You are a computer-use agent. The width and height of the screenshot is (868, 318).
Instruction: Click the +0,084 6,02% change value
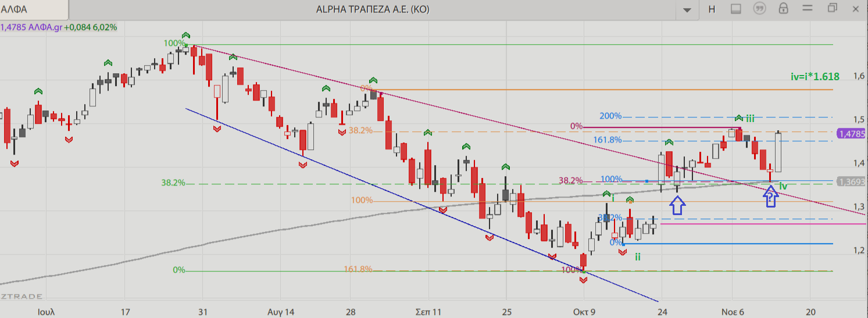(x=91, y=27)
